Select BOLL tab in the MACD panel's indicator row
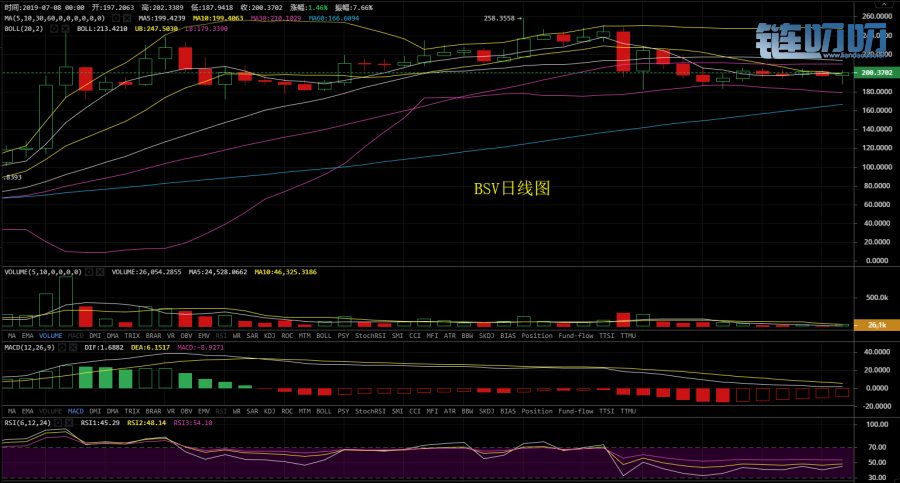Viewport: 900px width, 483px height. (324, 411)
